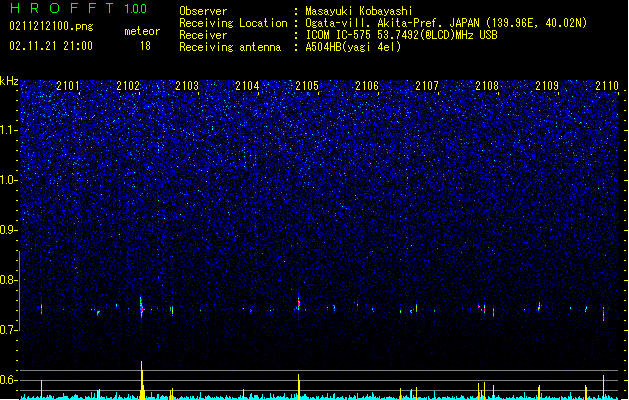The height and width of the screenshot is (400, 629).
Task: Click the meteor count value 18
Action: click(x=145, y=46)
